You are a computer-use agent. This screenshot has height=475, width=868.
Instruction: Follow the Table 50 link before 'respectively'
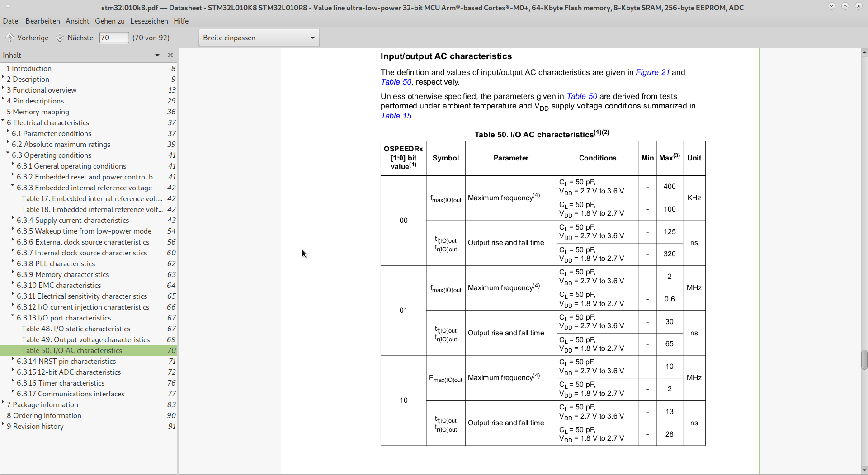396,82
